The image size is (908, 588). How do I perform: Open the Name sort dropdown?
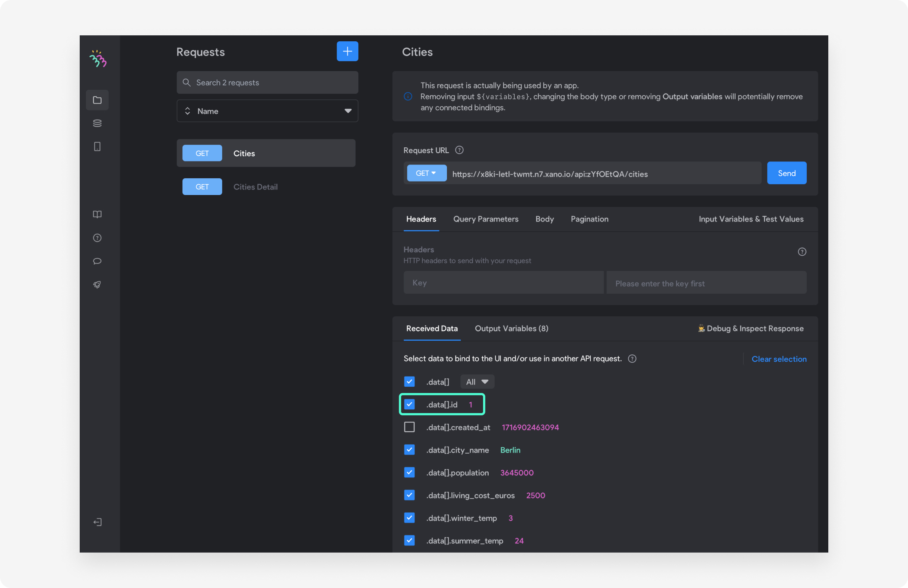point(267,111)
